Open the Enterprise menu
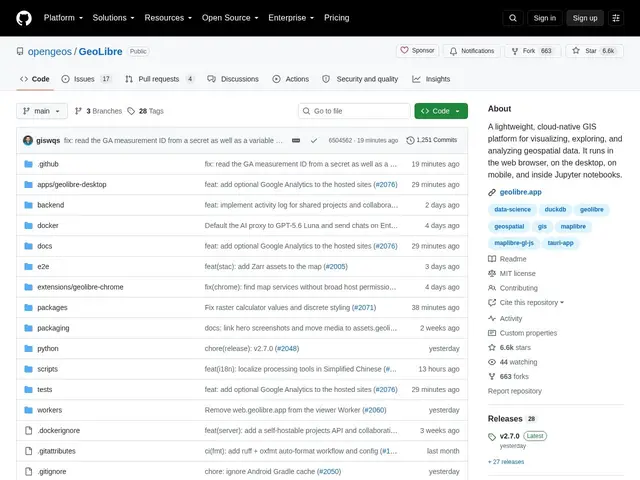 291,18
